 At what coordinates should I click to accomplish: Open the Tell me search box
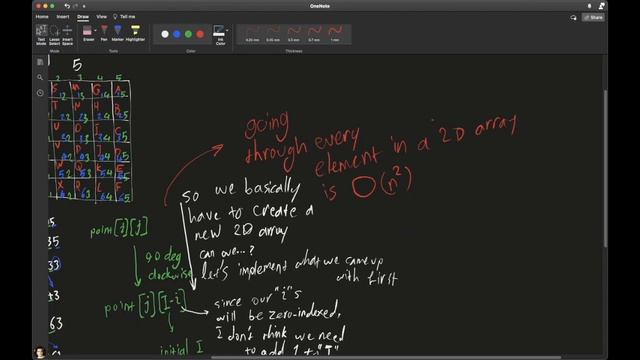point(124,17)
